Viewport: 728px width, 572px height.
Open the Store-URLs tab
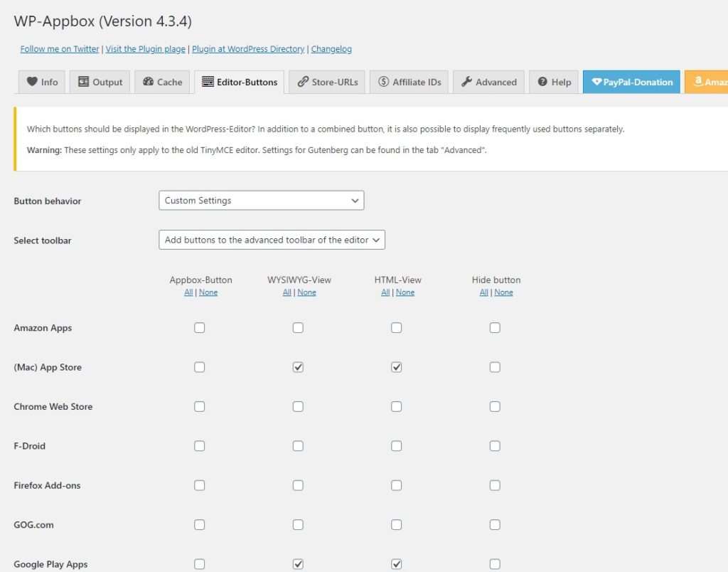pyautogui.click(x=327, y=82)
